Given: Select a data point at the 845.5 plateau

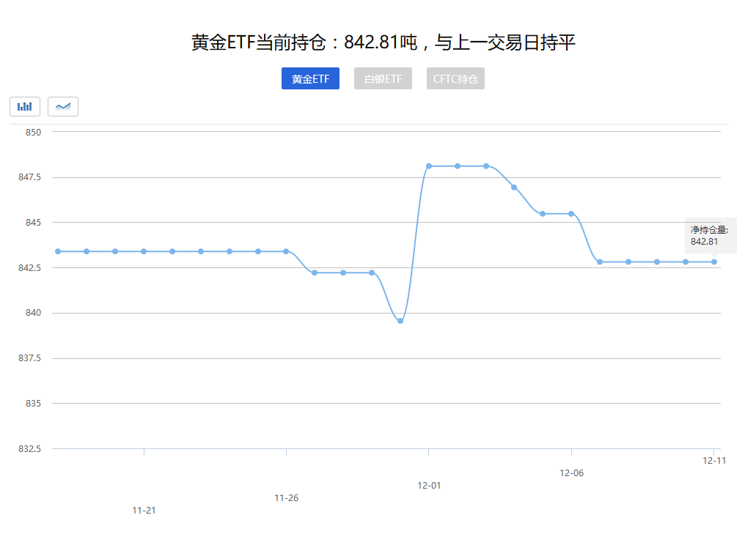Looking at the screenshot, I should pyautogui.click(x=543, y=213).
